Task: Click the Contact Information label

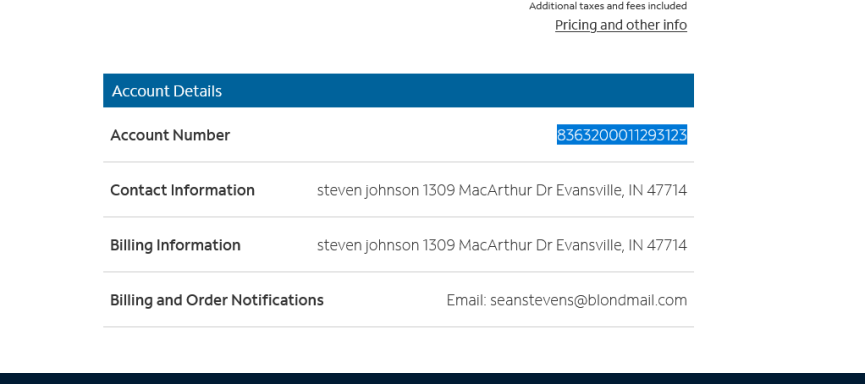Action: click(183, 190)
